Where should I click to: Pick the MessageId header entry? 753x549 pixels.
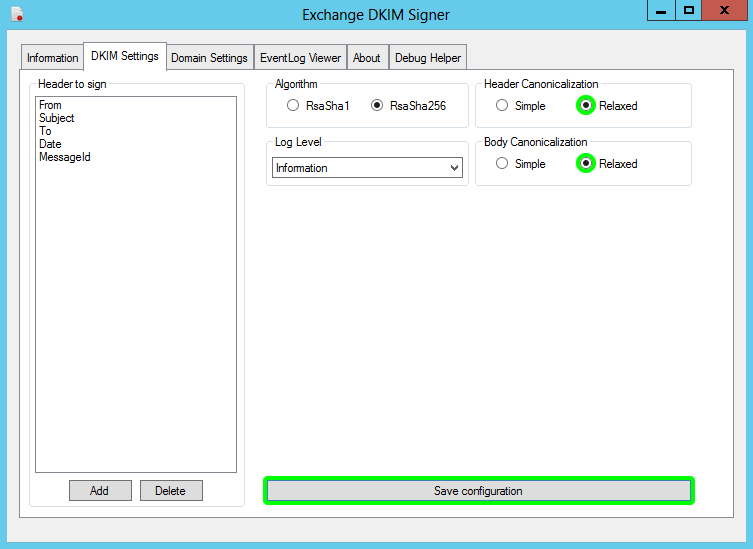click(x=65, y=157)
